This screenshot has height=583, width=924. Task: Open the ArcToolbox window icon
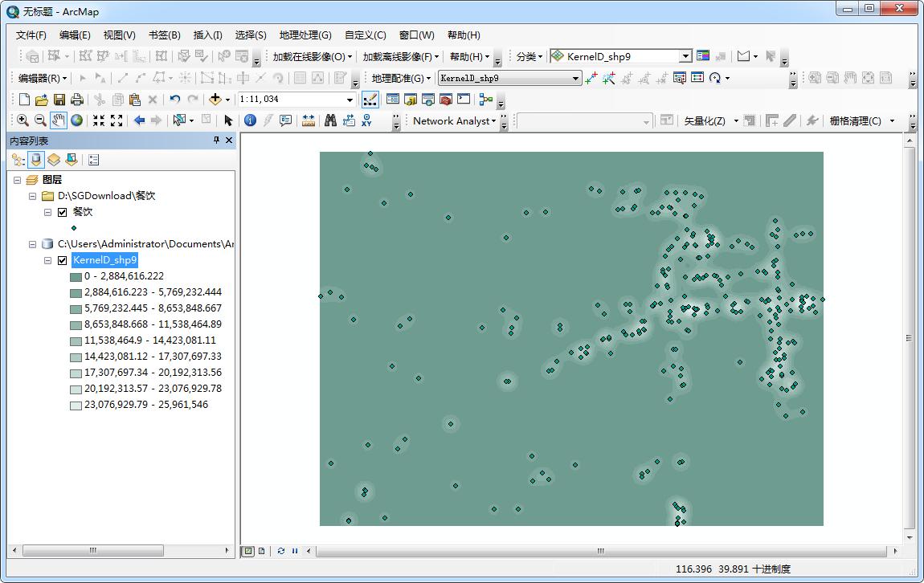pos(446,99)
